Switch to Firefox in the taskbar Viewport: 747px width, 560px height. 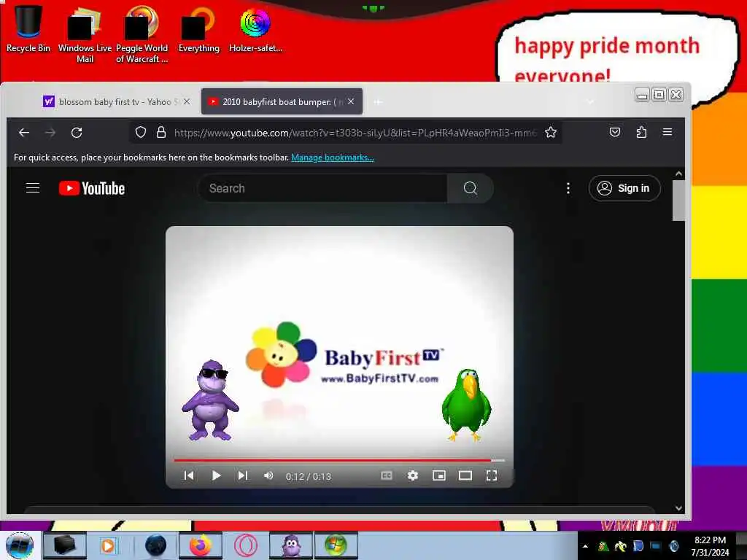point(201,545)
